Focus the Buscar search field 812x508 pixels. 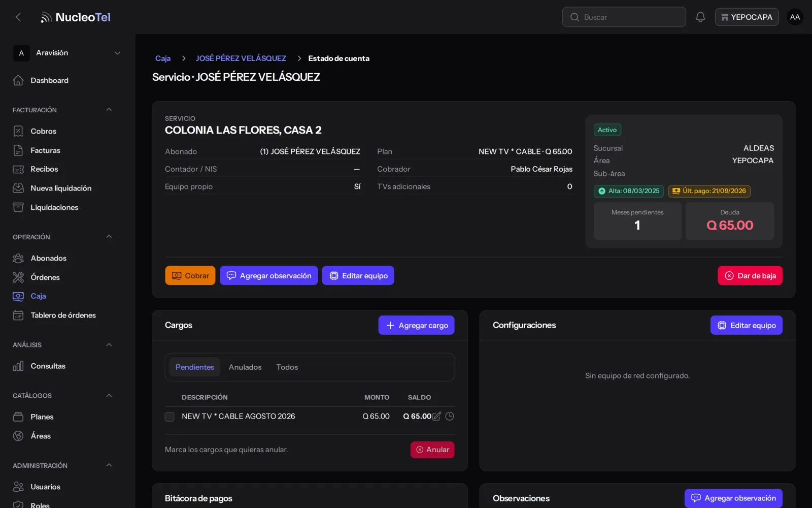click(x=624, y=17)
